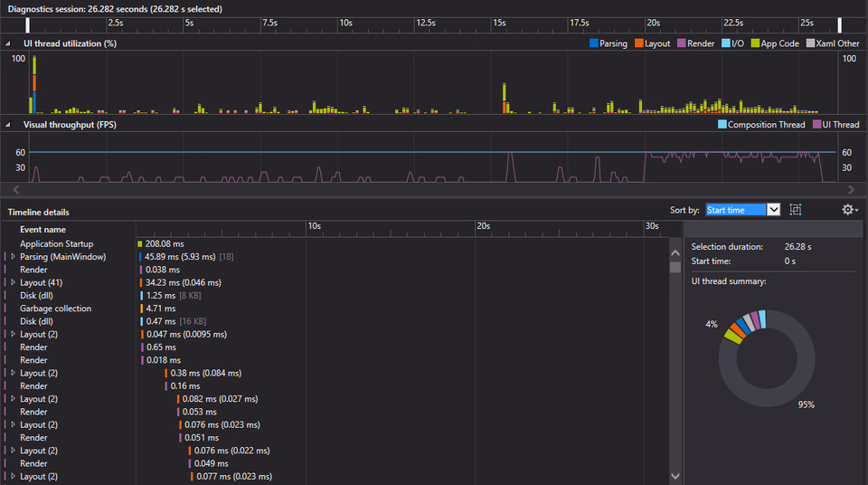Viewport: 868px width, 485px height.
Task: Select the Disk (dll) row with 1.25 ms
Action: click(x=336, y=296)
